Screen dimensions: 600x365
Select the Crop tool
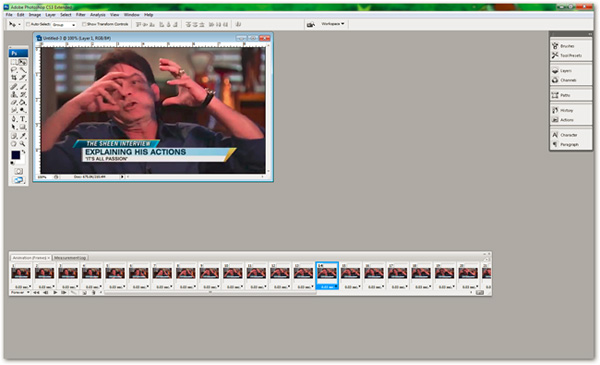pos(13,78)
